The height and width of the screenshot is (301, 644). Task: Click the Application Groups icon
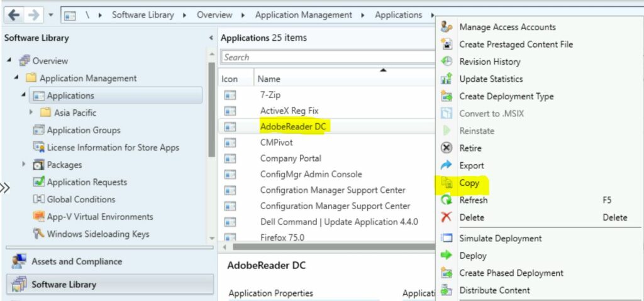click(38, 130)
